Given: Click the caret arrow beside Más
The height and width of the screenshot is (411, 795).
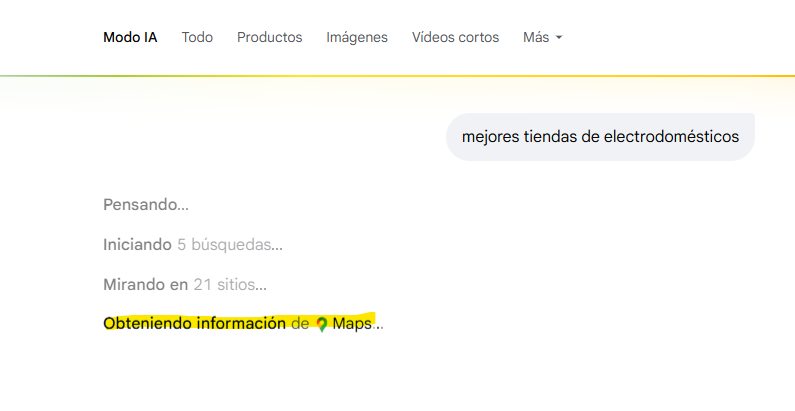Looking at the screenshot, I should (559, 38).
